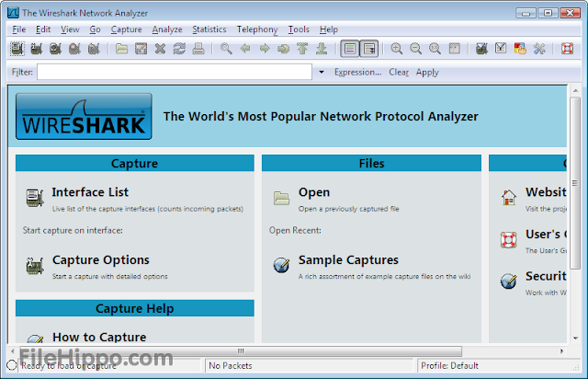Open capture options from the toolbar

[37, 49]
